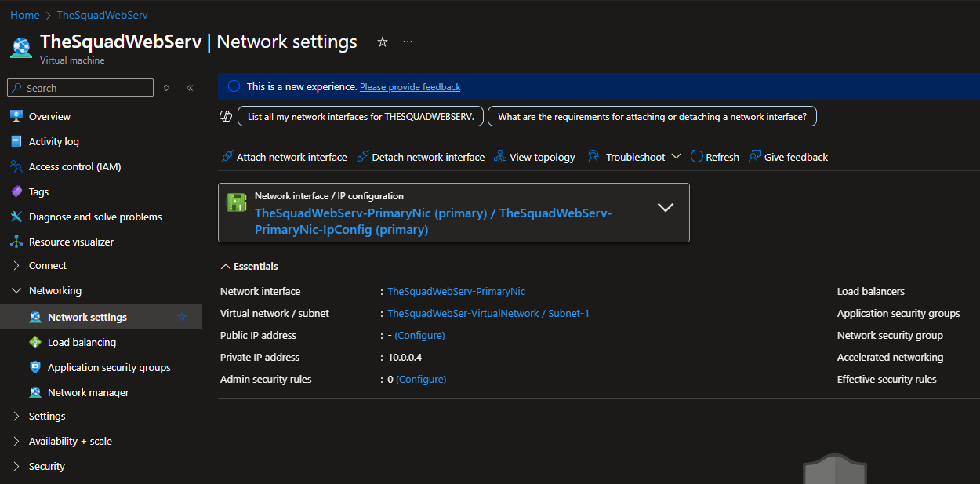Expand the Settings section
The image size is (980, 484).
pyautogui.click(x=16, y=417)
